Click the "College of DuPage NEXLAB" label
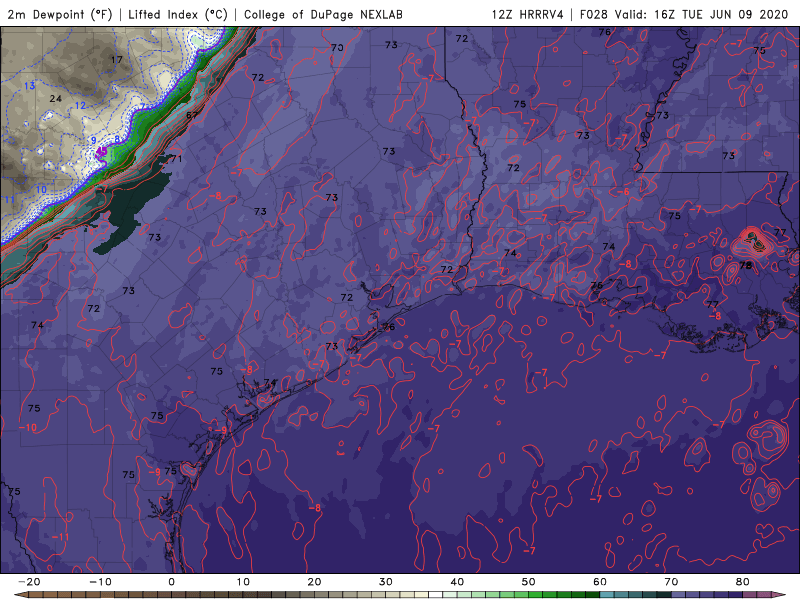The width and height of the screenshot is (800, 600). pyautogui.click(x=323, y=14)
